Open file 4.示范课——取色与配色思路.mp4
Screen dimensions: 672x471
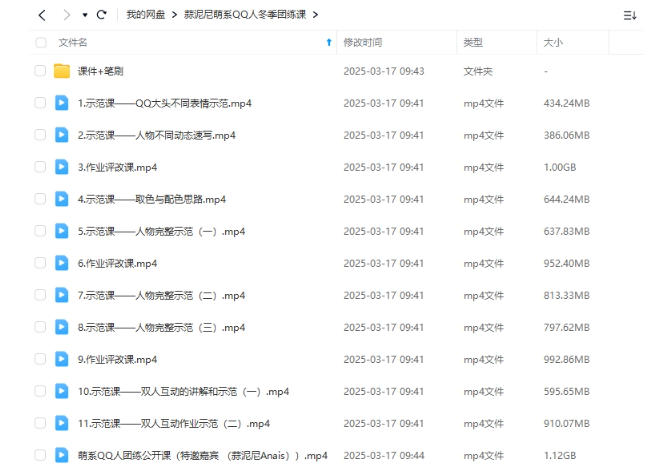(152, 199)
